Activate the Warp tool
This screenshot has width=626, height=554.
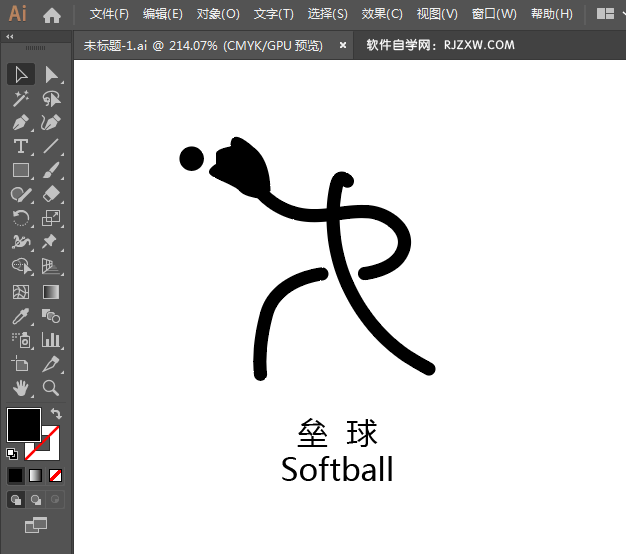pyautogui.click(x=21, y=242)
